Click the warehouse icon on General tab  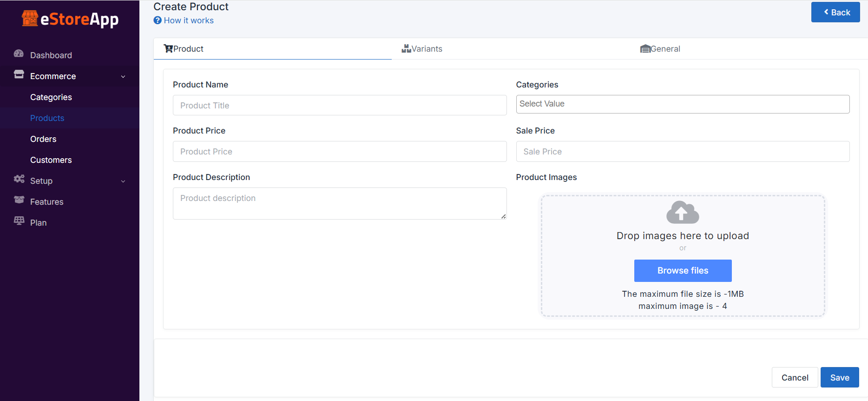(645, 49)
